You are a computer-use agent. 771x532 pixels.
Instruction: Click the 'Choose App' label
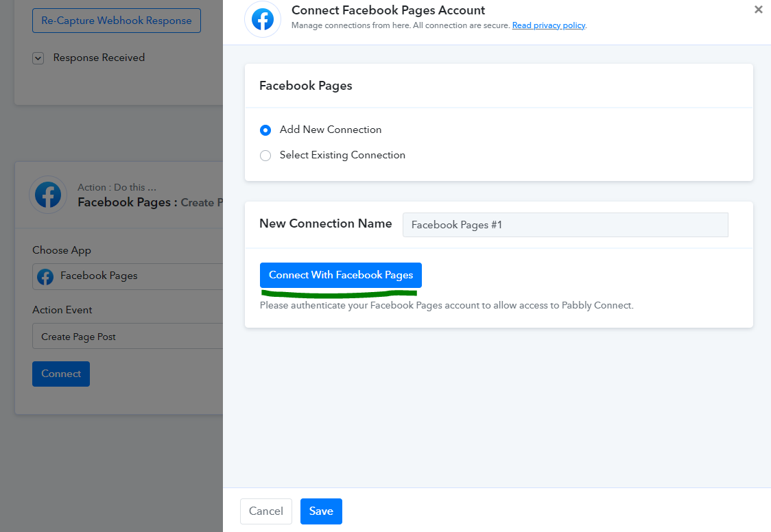(62, 250)
